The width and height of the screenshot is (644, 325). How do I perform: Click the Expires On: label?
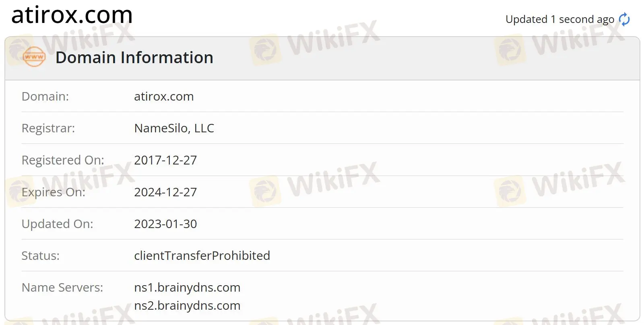click(54, 192)
